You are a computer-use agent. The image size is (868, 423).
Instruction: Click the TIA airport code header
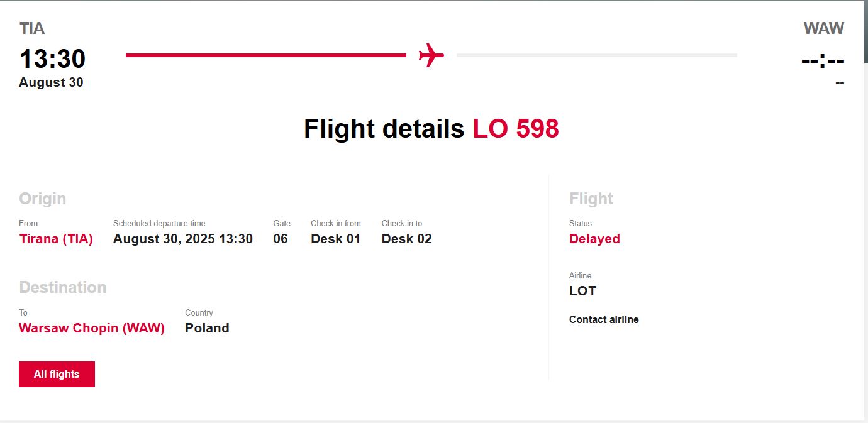point(32,28)
